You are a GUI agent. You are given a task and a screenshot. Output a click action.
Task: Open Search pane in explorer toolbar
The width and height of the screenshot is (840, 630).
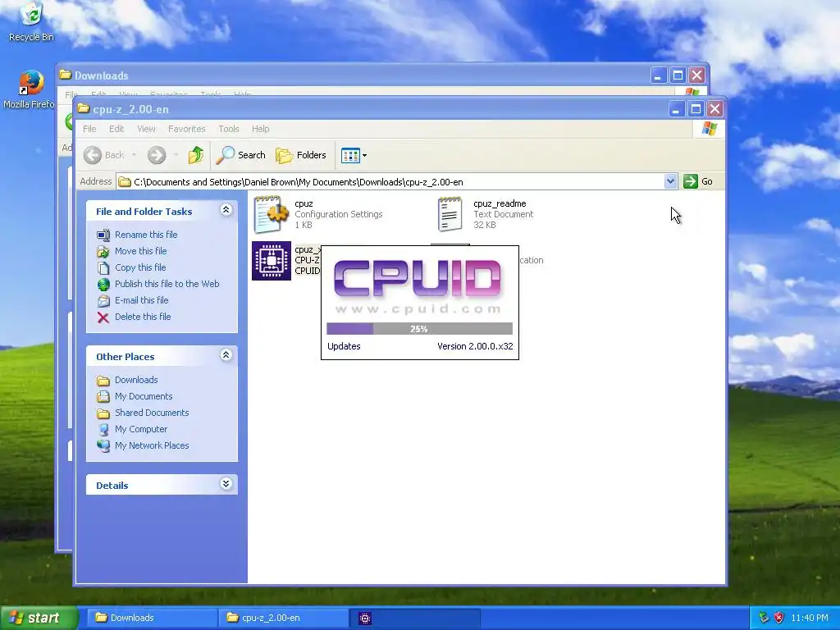[x=240, y=155]
